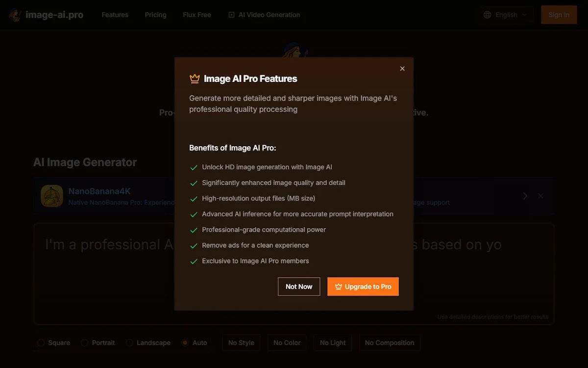
Task: Open the No Light dropdown
Action: click(333, 343)
